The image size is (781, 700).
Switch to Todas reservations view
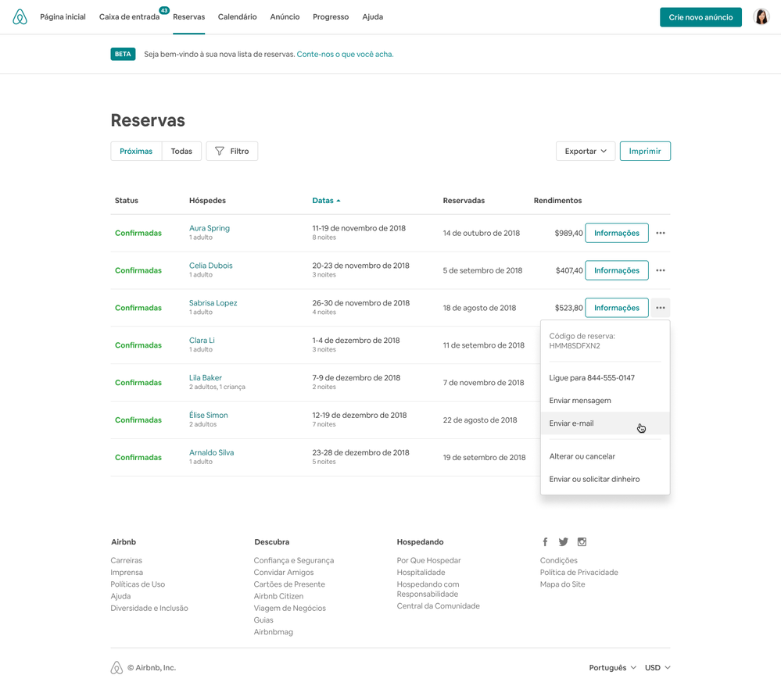[x=181, y=151]
